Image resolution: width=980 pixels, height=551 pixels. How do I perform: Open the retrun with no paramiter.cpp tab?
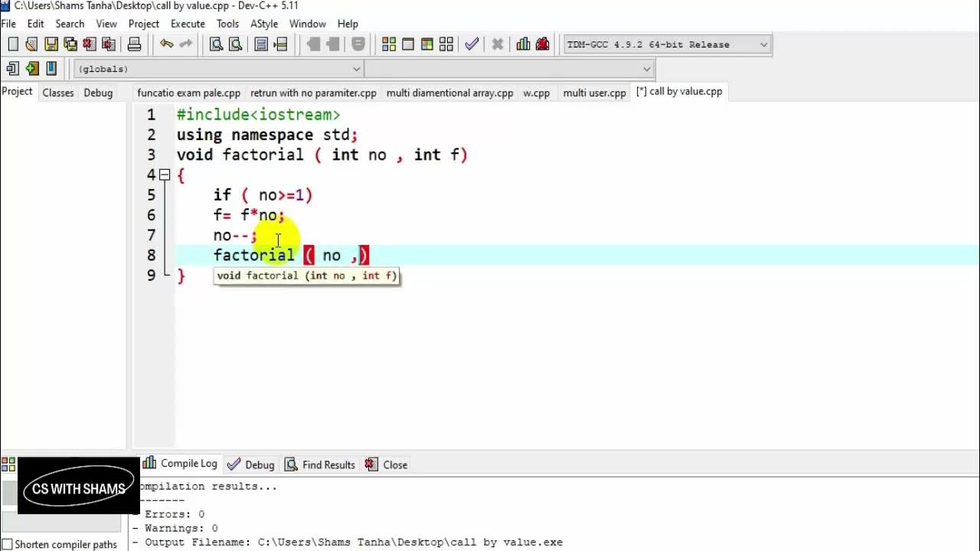click(x=314, y=93)
